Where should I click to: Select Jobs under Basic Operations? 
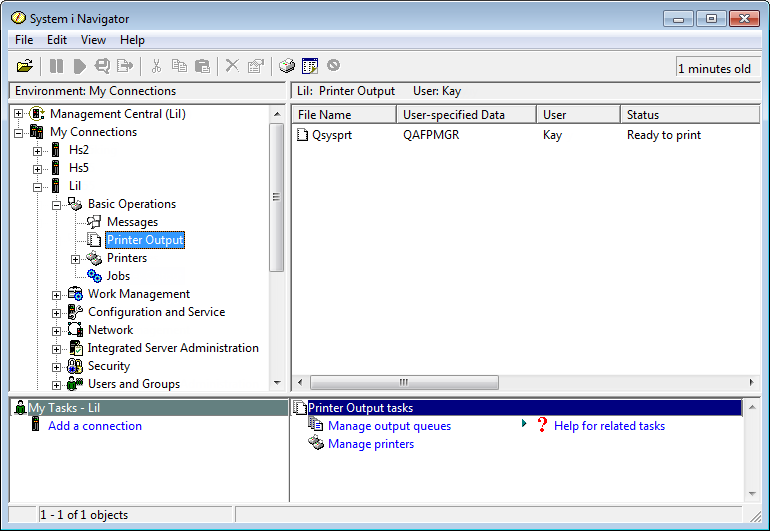(x=118, y=276)
